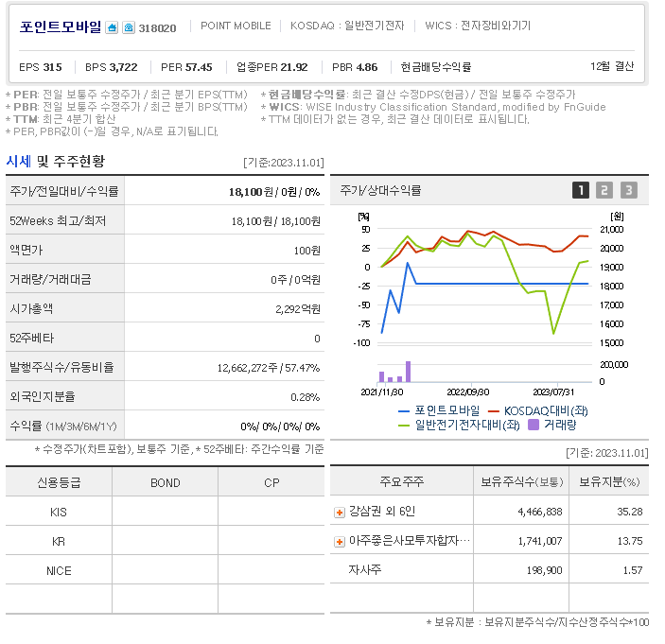Click the green 일반전기전자대비 legend swatch

point(403,426)
